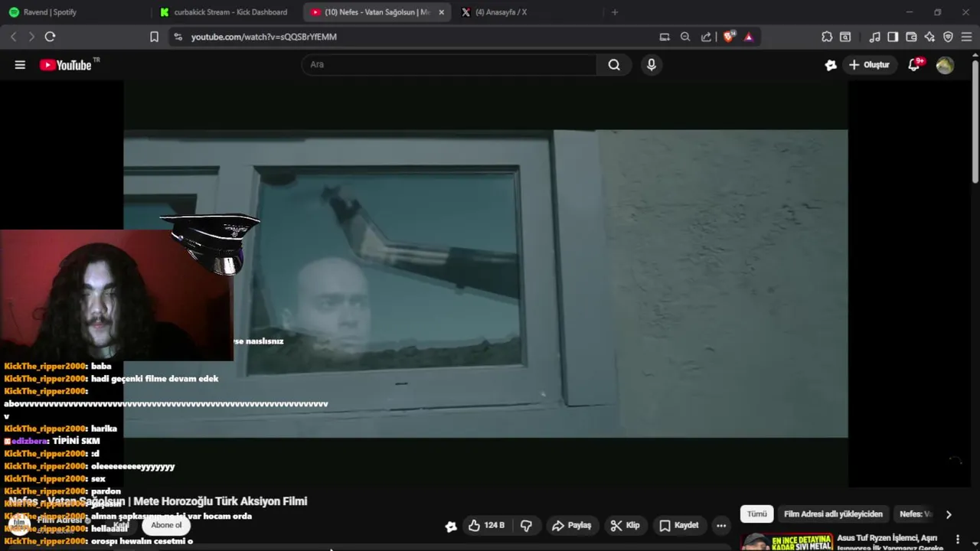This screenshot has width=980, height=551.
Task: Switch to the Ravend | Spotify tab
Action: tap(75, 12)
